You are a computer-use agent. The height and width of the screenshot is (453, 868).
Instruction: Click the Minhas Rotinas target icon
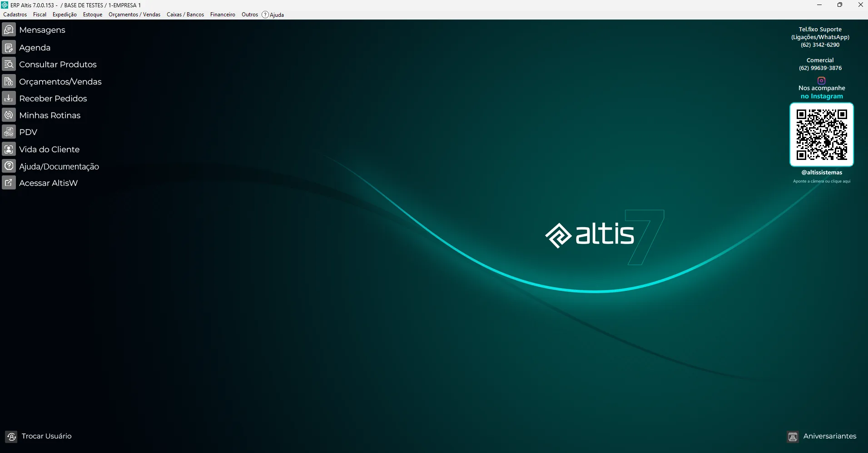pyautogui.click(x=9, y=115)
